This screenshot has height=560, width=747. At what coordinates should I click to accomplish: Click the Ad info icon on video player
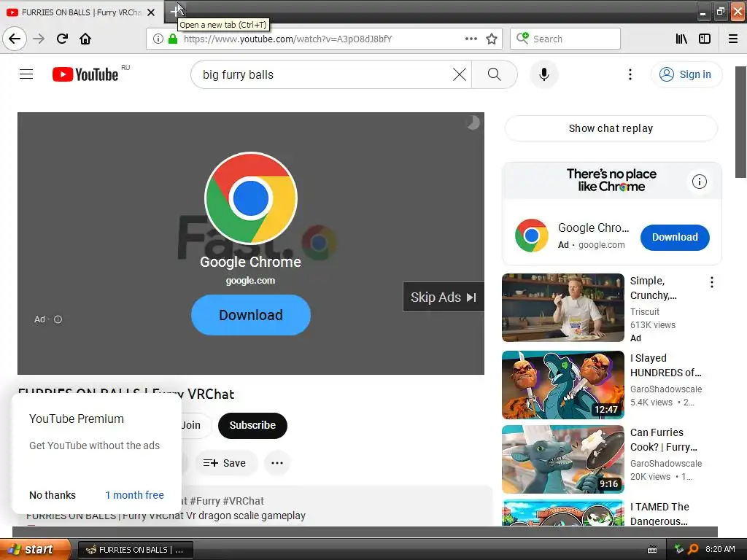58,319
